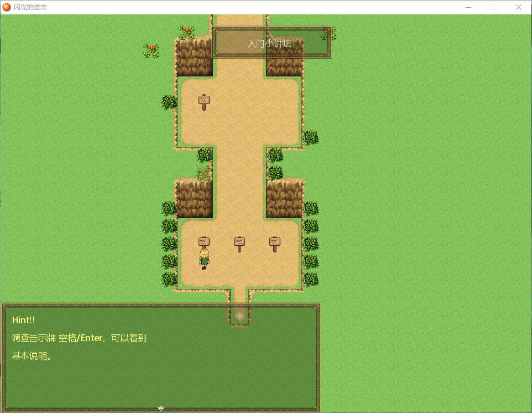Click the 闪光的进击 window title text

click(30, 7)
